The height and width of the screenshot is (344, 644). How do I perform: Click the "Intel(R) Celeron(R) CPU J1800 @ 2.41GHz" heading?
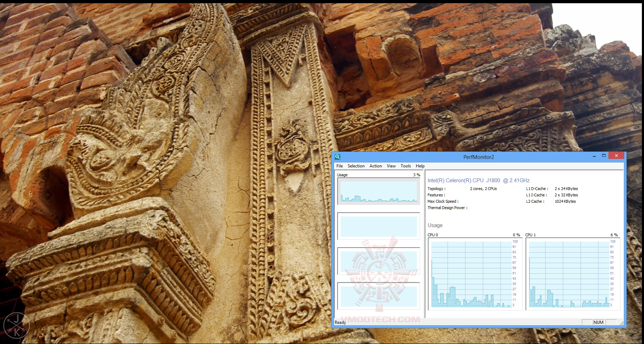(479, 180)
